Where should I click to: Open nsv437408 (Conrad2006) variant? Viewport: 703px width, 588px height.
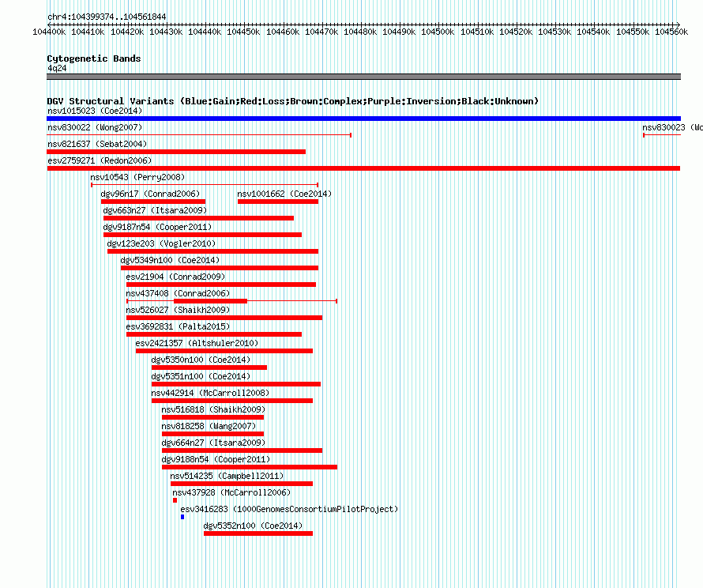[178, 293]
